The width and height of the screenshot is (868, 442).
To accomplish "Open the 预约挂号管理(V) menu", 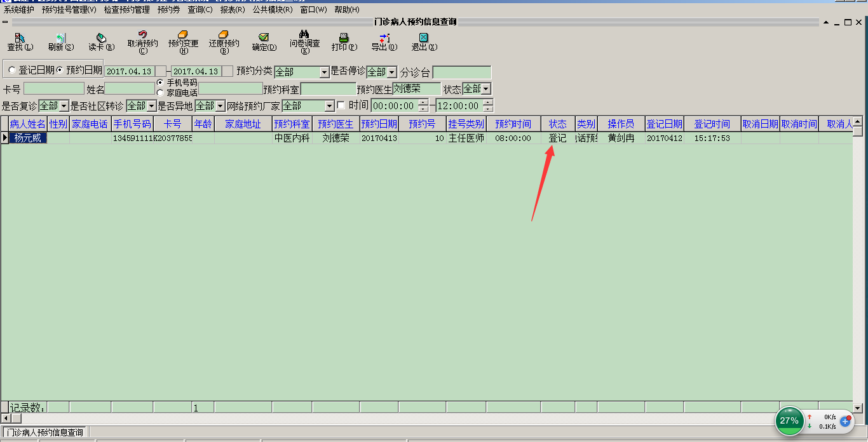I will pos(69,10).
